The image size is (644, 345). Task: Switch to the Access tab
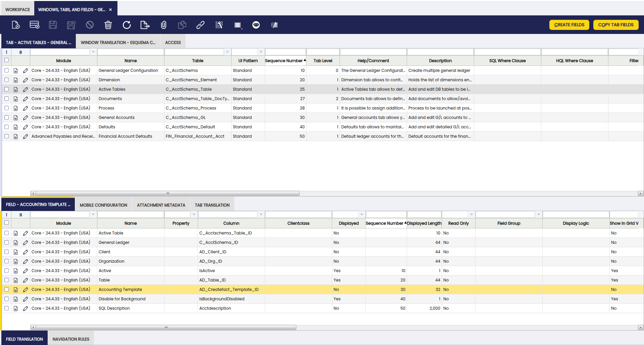point(173,43)
